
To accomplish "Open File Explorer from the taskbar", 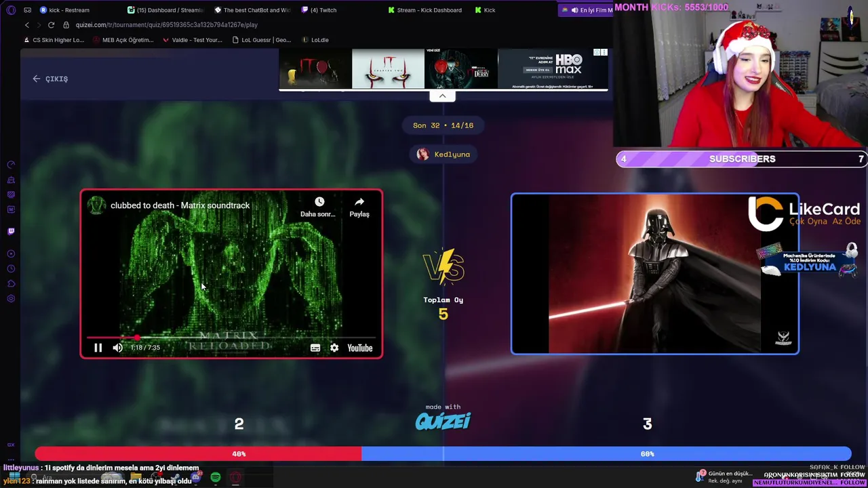I will click(136, 478).
